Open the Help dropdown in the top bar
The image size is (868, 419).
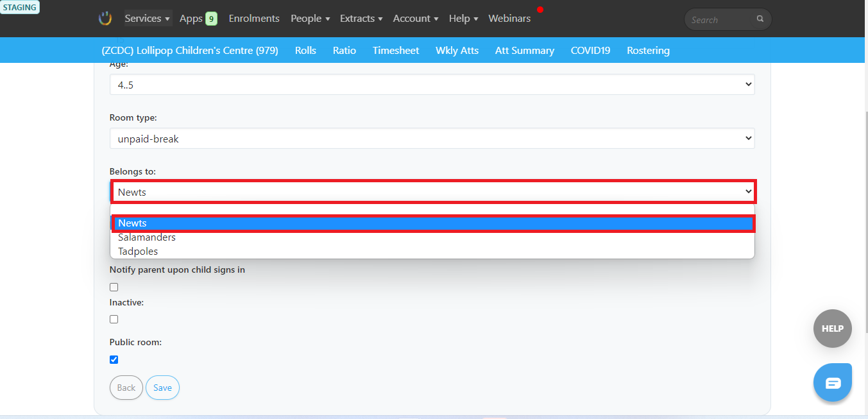(463, 19)
